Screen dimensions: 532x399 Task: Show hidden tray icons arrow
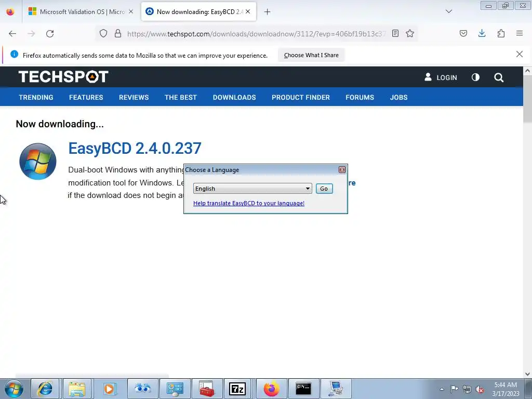[x=442, y=389]
